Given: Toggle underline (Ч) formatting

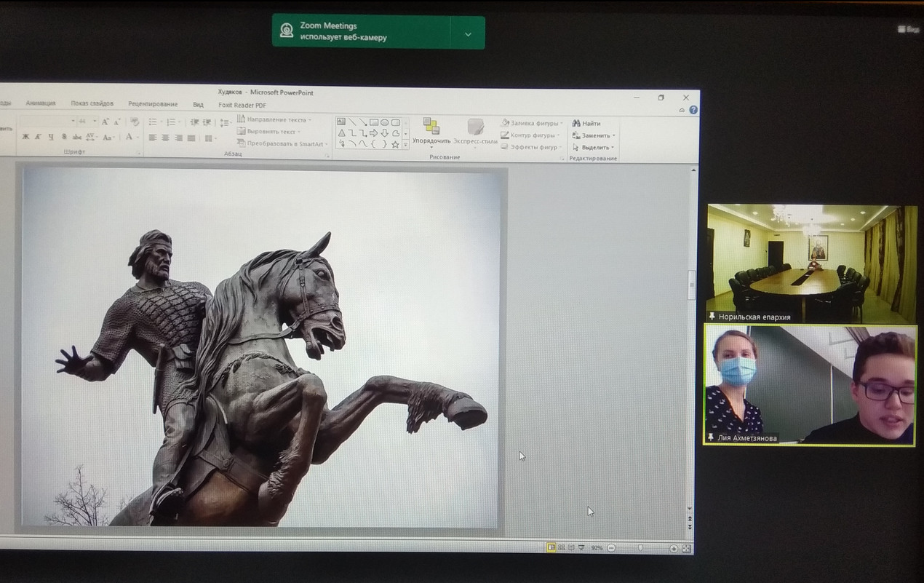Looking at the screenshot, I should (51, 137).
